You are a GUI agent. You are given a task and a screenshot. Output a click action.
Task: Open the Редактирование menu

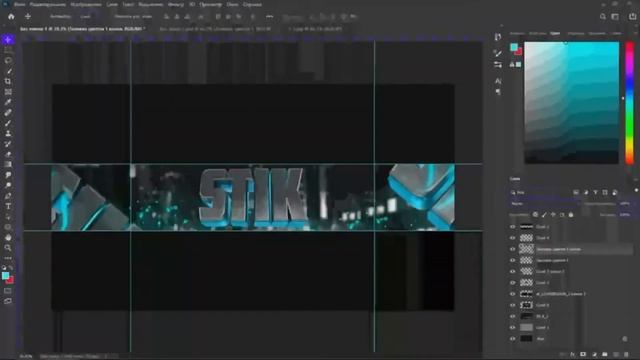pos(47,4)
